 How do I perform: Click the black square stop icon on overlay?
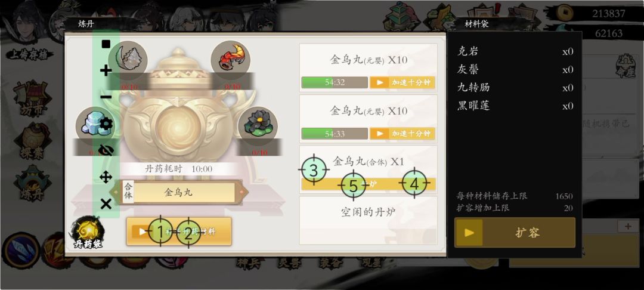[106, 44]
